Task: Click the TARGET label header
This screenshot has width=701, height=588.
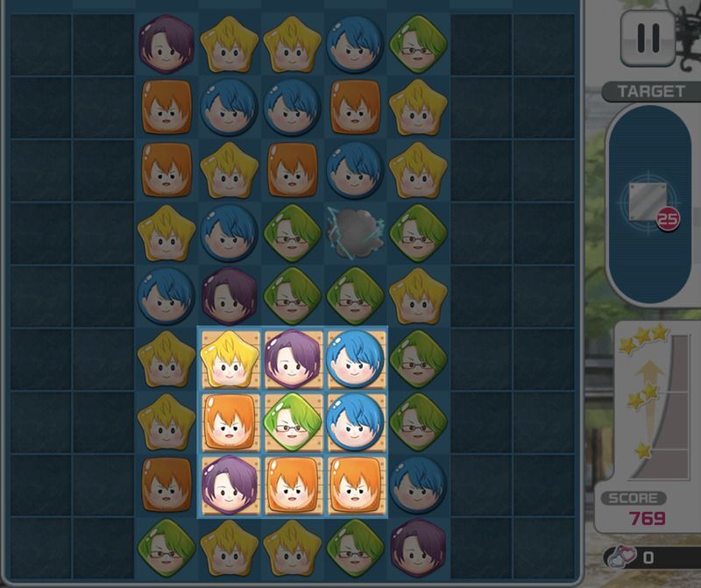Action: (651, 92)
